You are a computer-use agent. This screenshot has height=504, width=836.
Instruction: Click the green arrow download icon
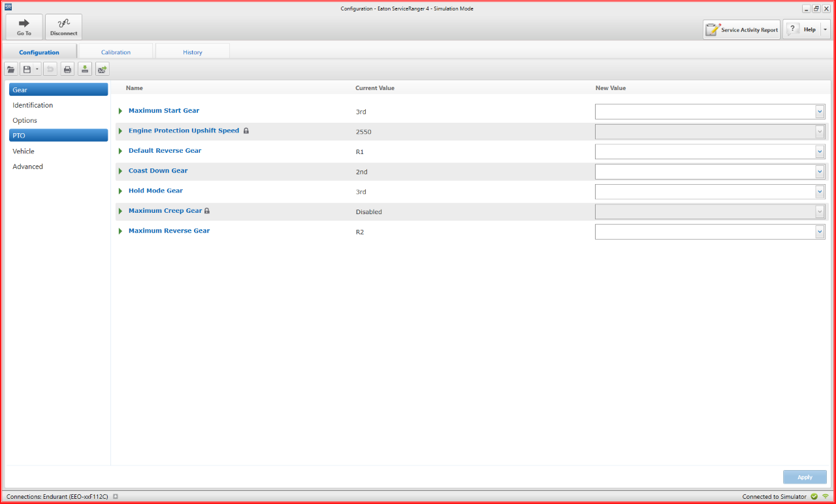(x=85, y=69)
